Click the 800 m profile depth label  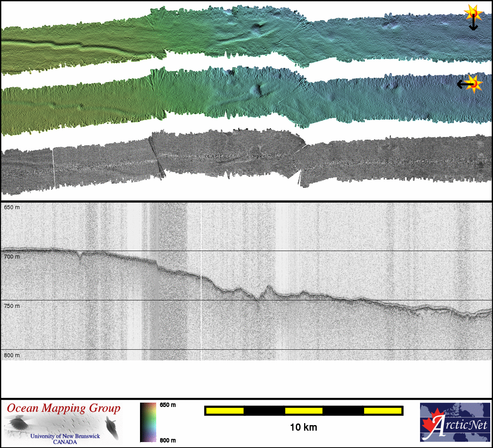12,355
